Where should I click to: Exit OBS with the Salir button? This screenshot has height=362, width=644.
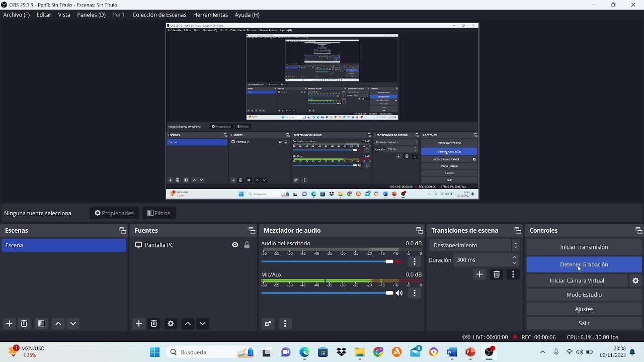pos(584,323)
